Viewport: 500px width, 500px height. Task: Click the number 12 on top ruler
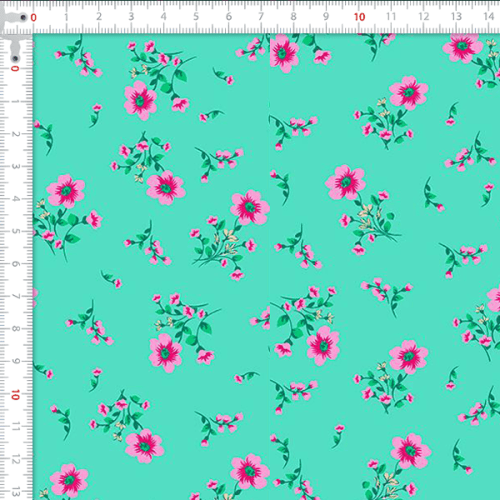[424, 16]
